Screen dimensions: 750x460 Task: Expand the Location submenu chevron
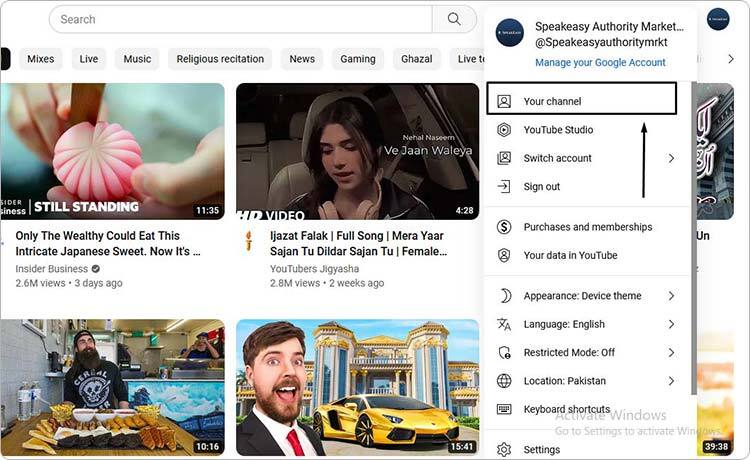tap(671, 381)
